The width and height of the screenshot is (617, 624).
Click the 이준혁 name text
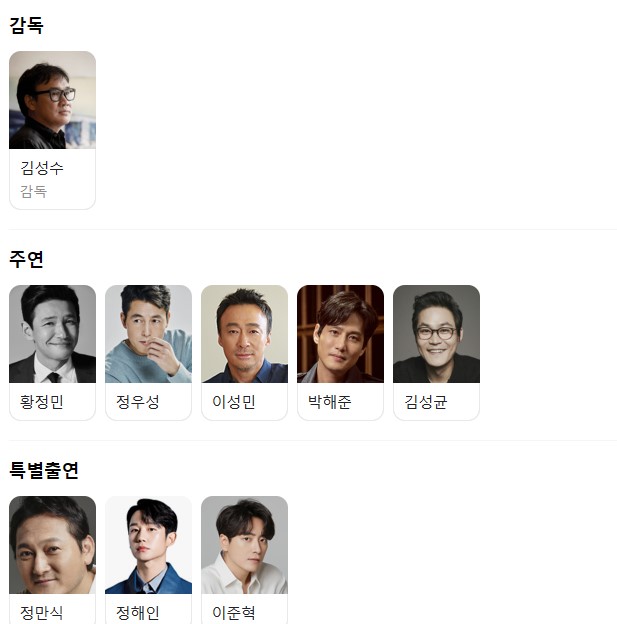pos(234,613)
